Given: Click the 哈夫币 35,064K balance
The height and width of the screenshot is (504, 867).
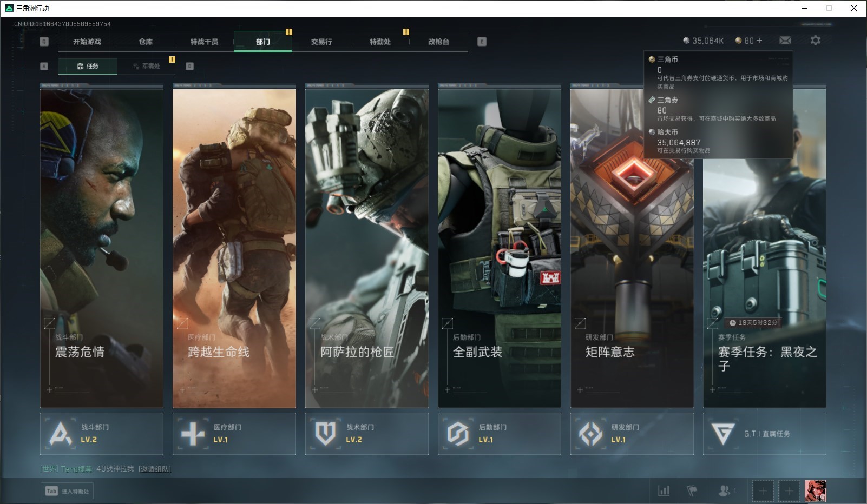Looking at the screenshot, I should click(x=703, y=41).
